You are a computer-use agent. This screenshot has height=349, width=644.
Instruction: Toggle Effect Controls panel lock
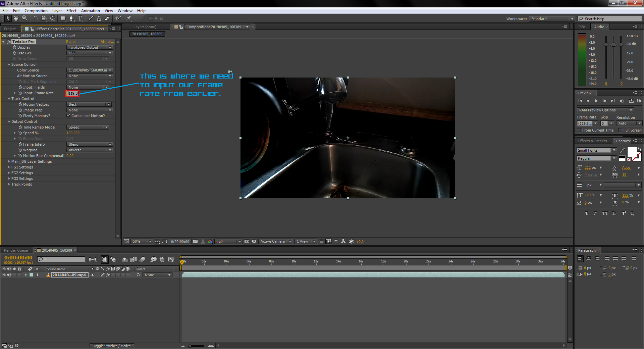pyautogui.click(x=32, y=29)
